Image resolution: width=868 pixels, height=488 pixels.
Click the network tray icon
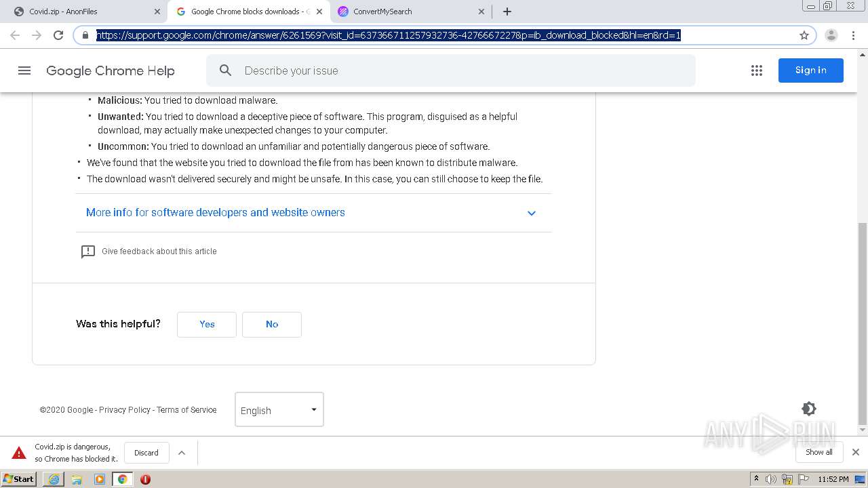pos(787,479)
